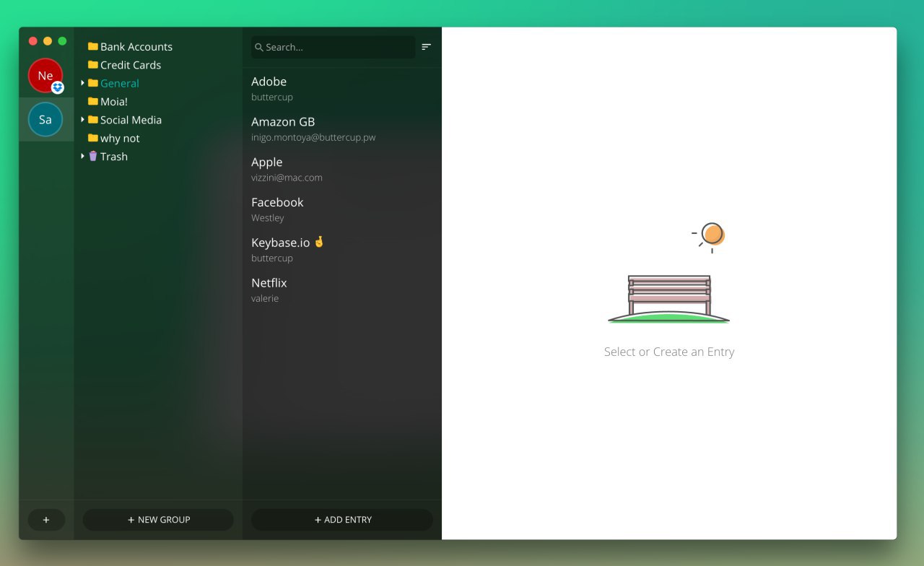The image size is (924, 566).
Task: Click the 'why not' folder icon
Action: click(x=93, y=139)
